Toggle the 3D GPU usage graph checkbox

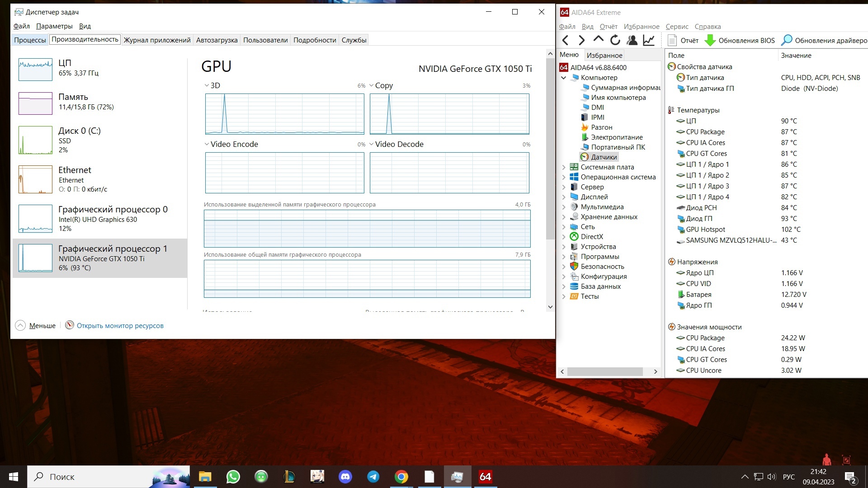pos(206,85)
